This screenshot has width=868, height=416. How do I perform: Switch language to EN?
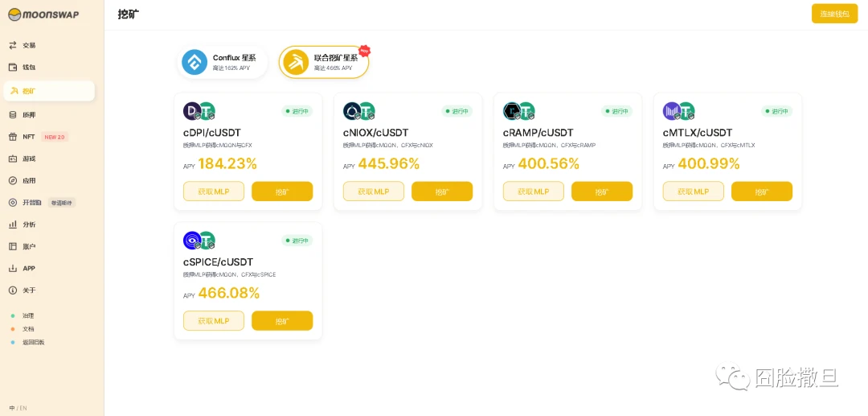pos(23,408)
